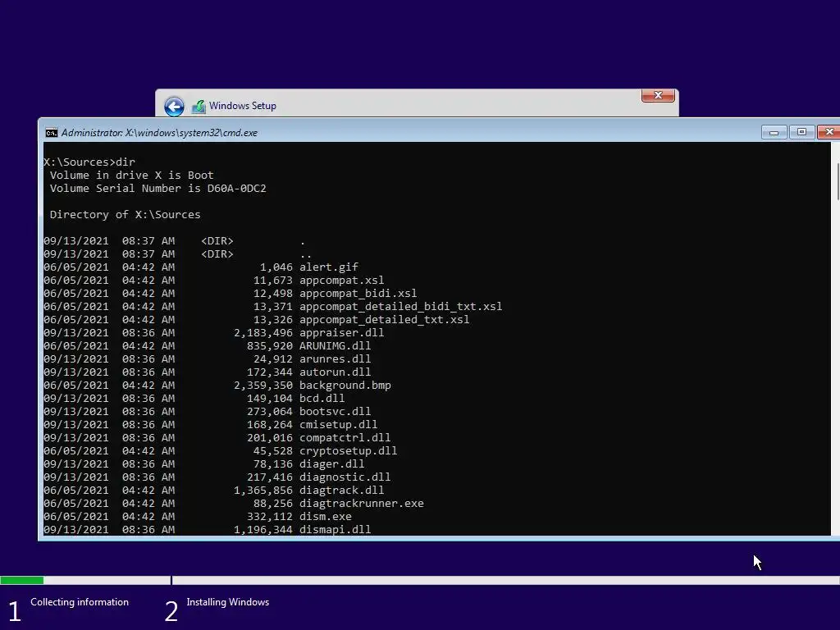
Task: Click the 1,365,856 file size value
Action: pos(263,491)
